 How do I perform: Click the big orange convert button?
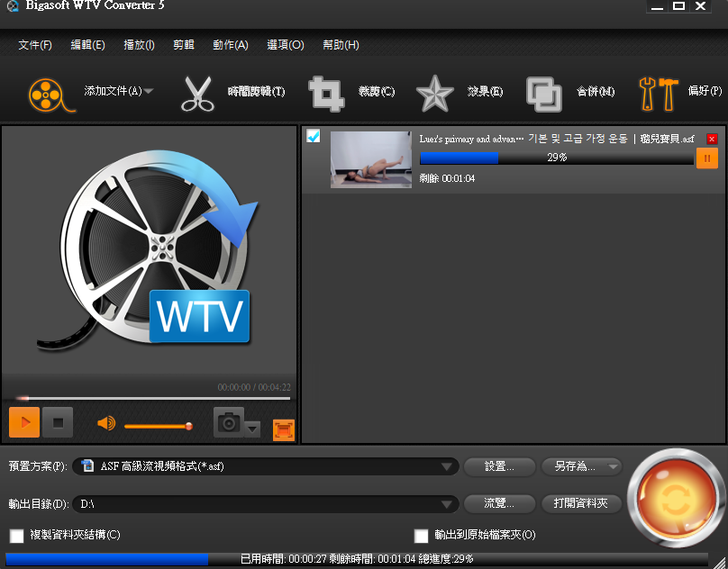pyautogui.click(x=676, y=499)
